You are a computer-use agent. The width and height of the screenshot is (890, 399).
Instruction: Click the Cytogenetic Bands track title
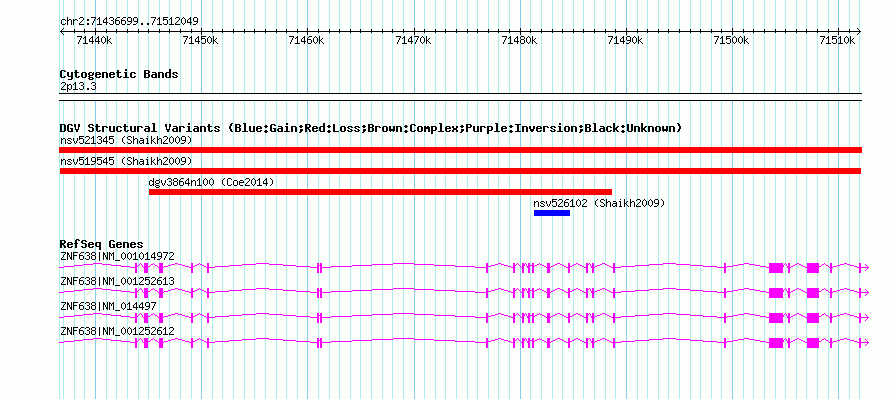(119, 74)
